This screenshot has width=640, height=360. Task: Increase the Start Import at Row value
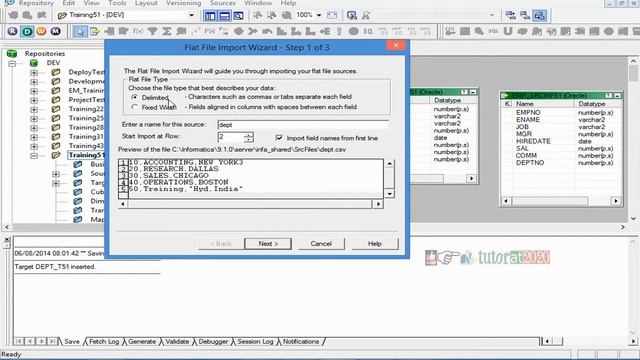click(248, 134)
